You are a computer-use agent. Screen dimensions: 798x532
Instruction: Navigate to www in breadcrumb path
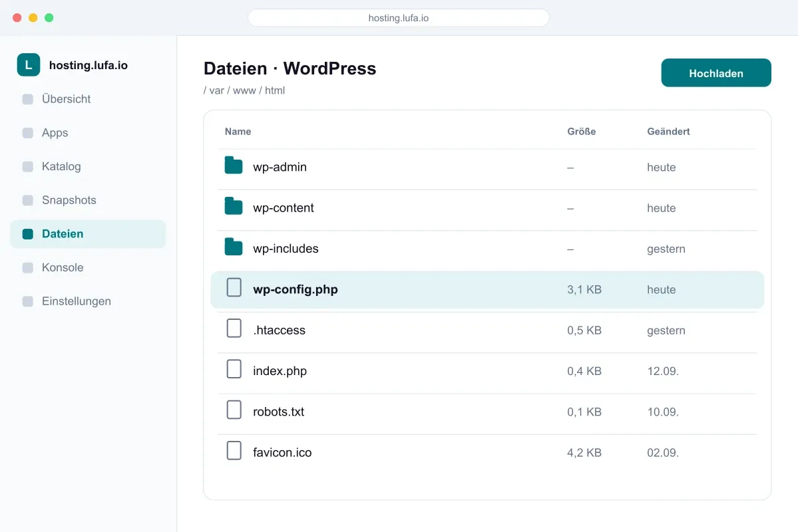(x=244, y=90)
